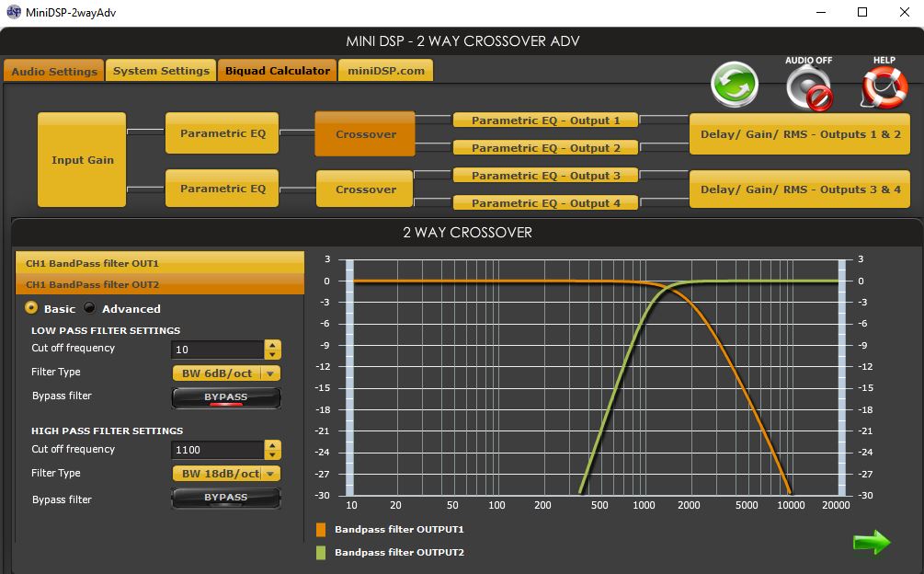Open the miniDSP.com tab
The image size is (924, 574).
click(x=385, y=70)
